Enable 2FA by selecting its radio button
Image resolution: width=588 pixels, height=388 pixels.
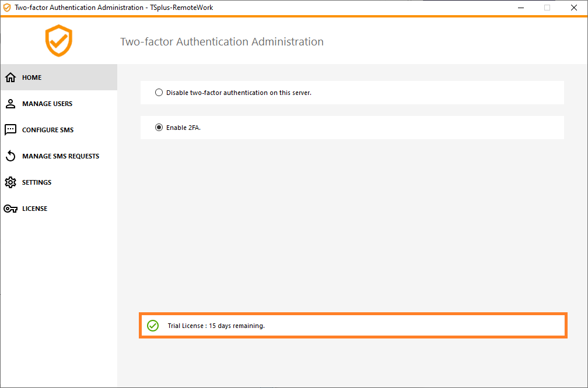point(159,127)
